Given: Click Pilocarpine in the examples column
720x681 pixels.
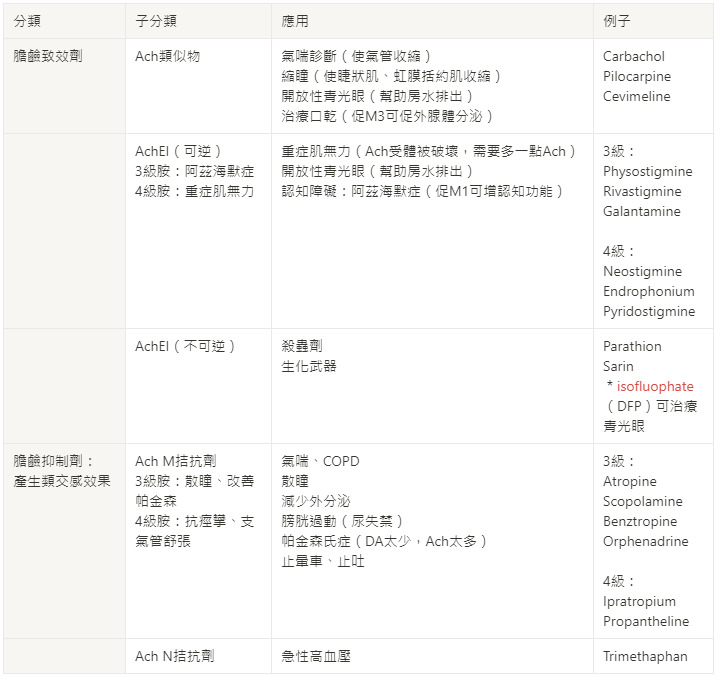Looking at the screenshot, I should (x=637, y=76).
